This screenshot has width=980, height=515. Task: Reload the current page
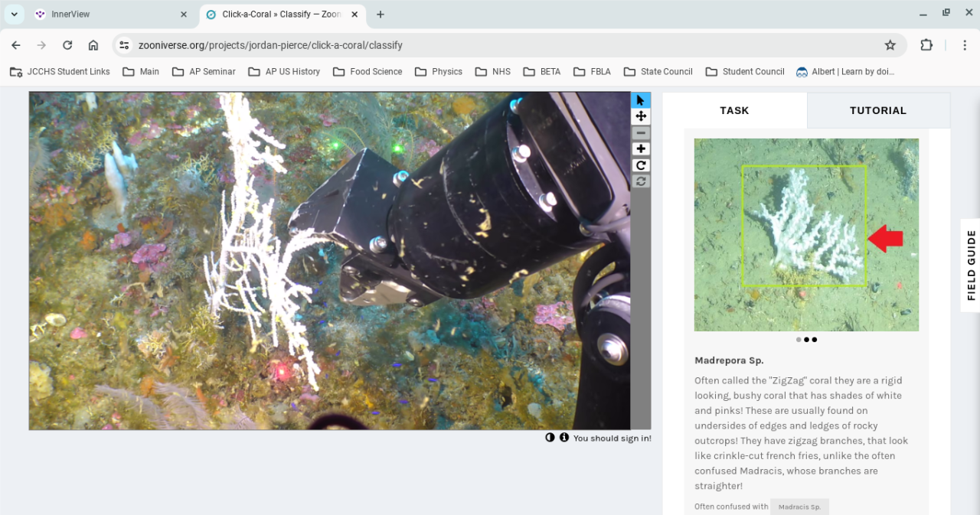(x=67, y=45)
